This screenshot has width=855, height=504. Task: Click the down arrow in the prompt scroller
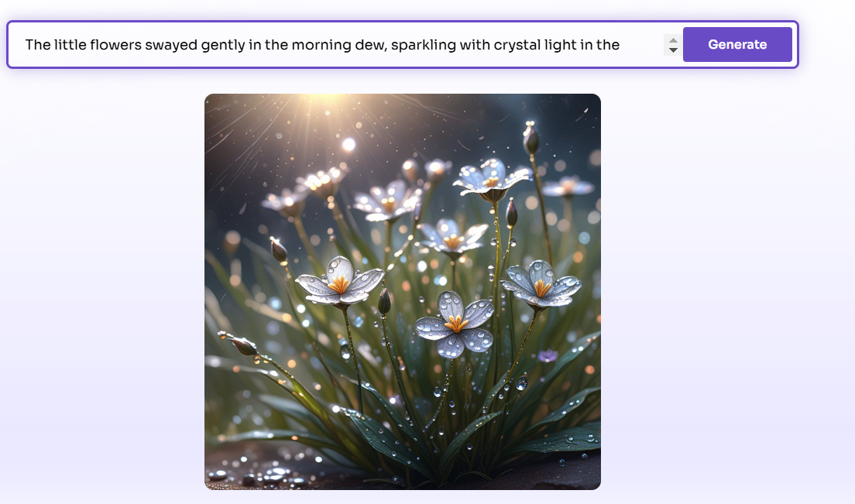(x=674, y=50)
